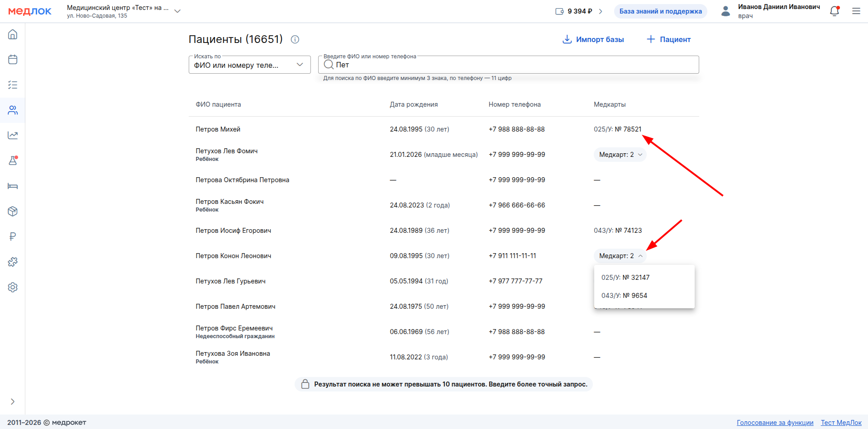Viewport: 868px width, 429px height.
Task: Open the settings gear sidebar icon
Action: tap(13, 288)
